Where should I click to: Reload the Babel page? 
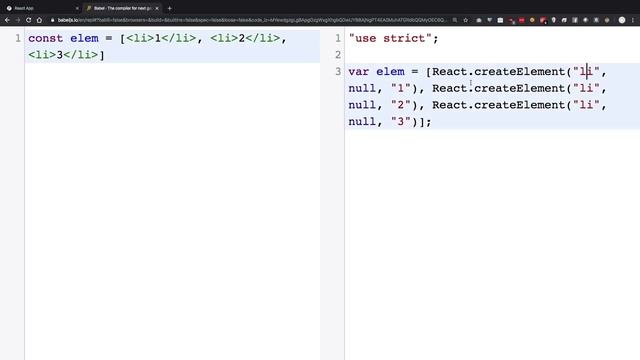coord(29,20)
